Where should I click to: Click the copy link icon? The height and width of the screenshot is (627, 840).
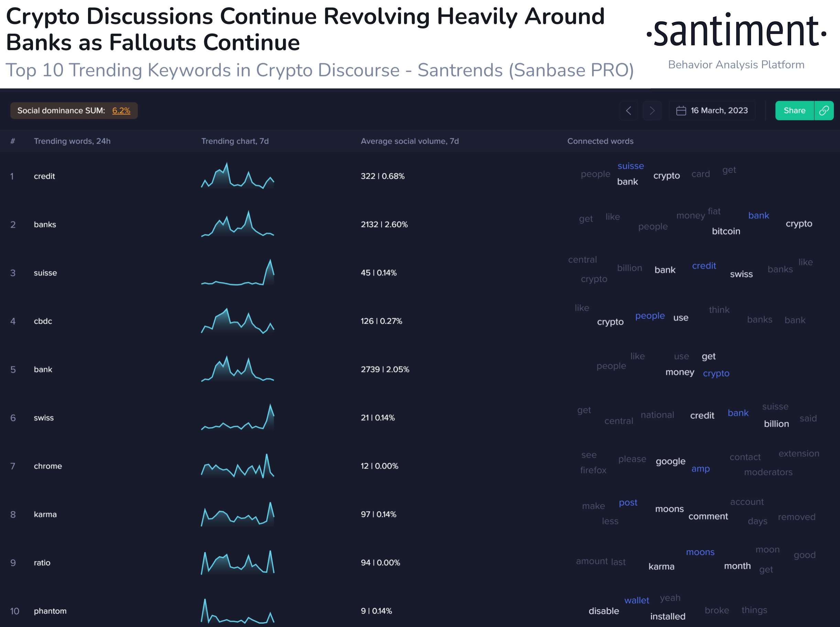pos(824,110)
